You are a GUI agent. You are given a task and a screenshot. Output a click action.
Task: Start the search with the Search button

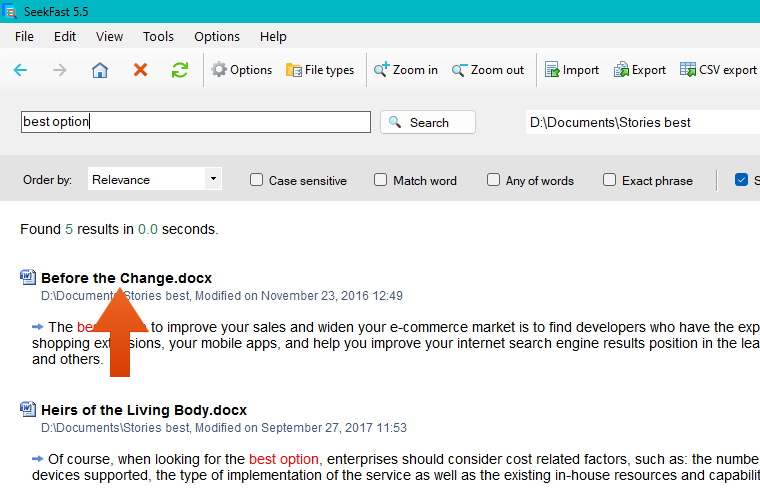[x=428, y=122]
